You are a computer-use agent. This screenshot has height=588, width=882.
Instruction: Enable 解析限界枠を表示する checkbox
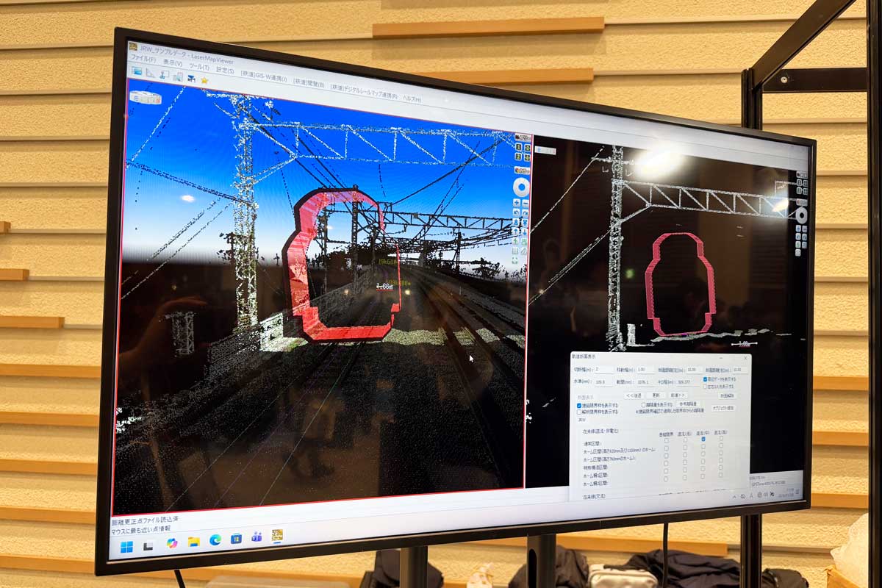click(578, 412)
